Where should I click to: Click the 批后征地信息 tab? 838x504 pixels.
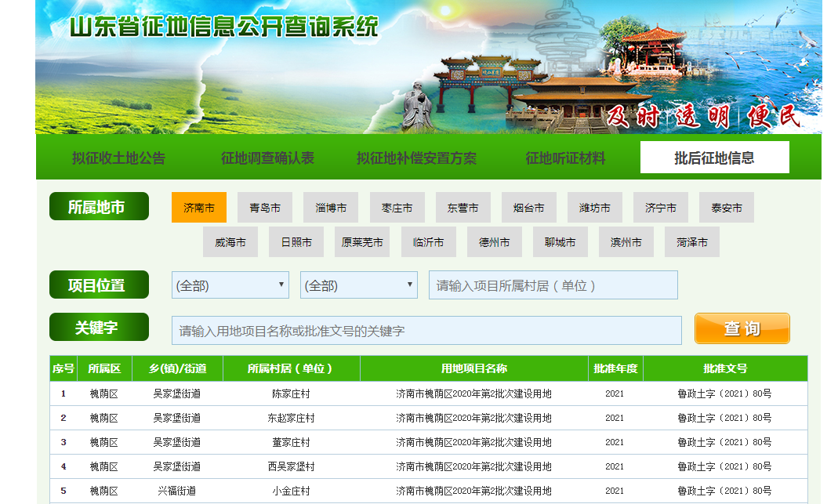pos(714,158)
